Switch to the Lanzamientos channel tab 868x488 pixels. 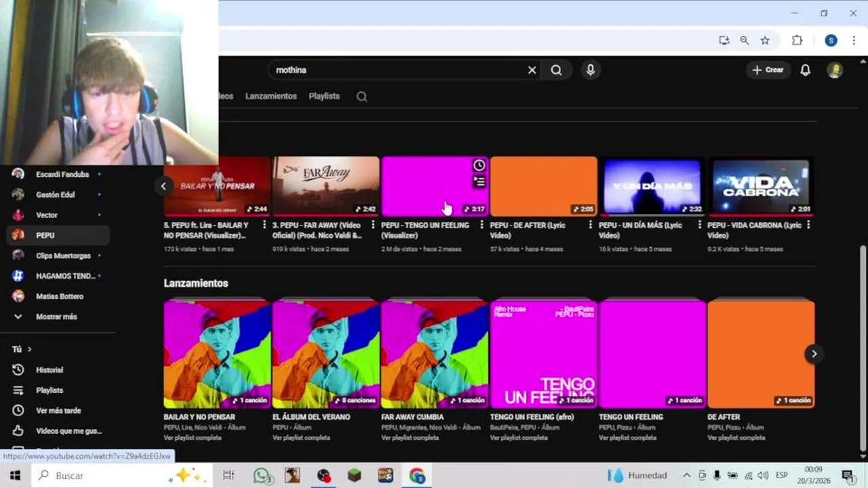[x=271, y=96]
